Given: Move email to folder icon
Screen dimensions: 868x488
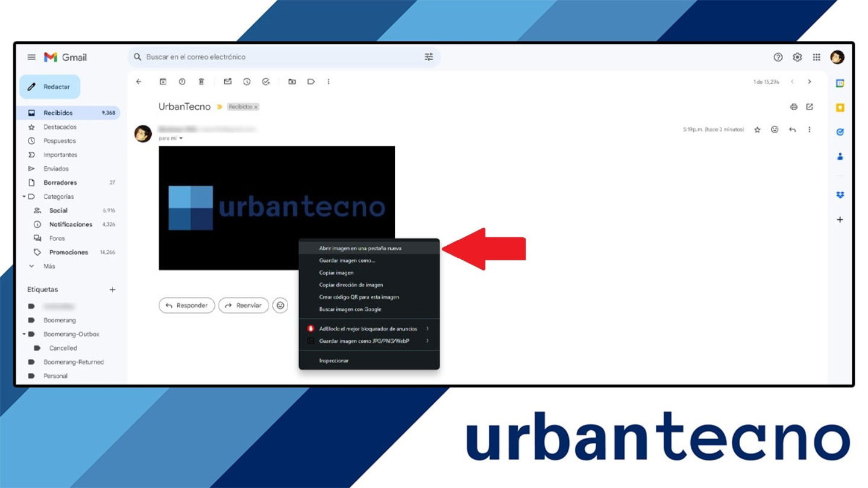Looking at the screenshot, I should point(292,81).
